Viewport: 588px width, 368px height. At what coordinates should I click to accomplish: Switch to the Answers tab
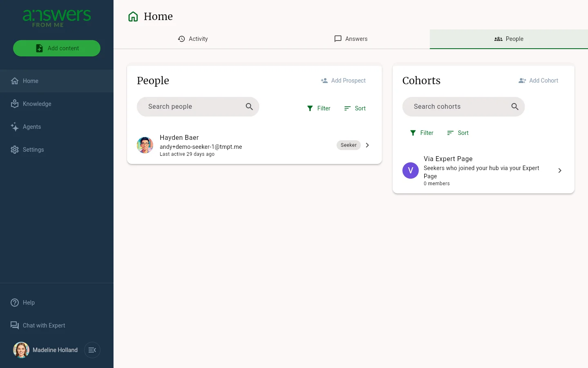coord(351,39)
